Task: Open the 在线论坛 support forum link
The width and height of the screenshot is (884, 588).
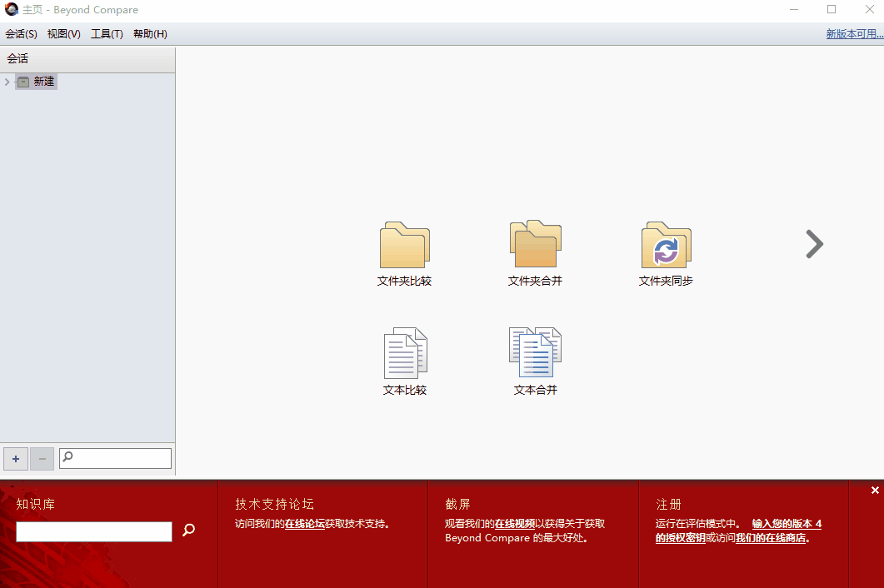Action: [x=304, y=524]
